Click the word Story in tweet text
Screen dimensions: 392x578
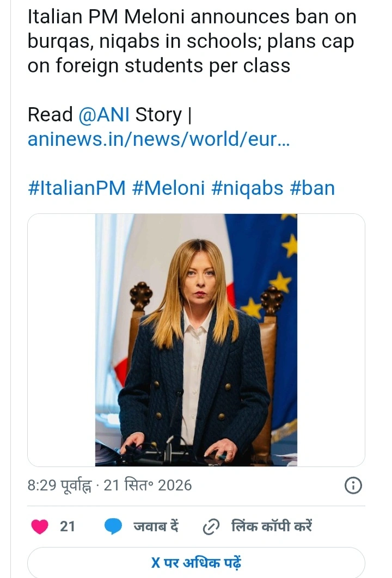[x=158, y=115]
